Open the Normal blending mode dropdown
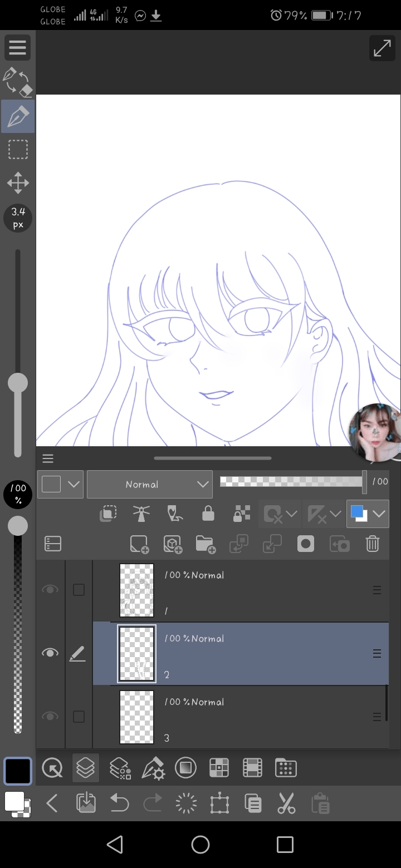 (149, 484)
